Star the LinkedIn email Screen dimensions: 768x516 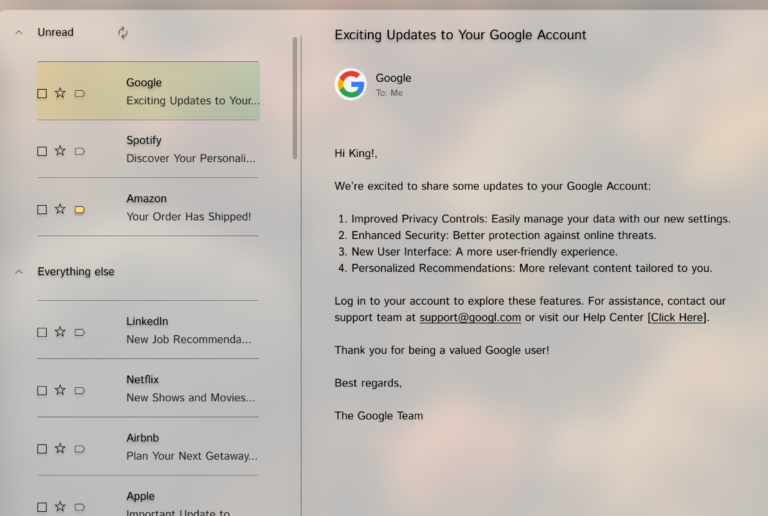click(x=60, y=332)
